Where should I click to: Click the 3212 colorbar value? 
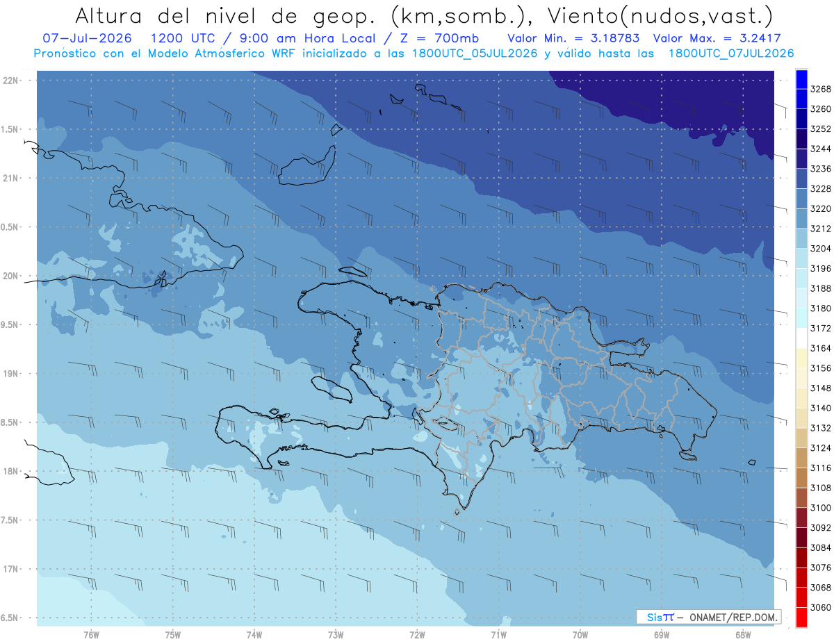tap(820, 229)
